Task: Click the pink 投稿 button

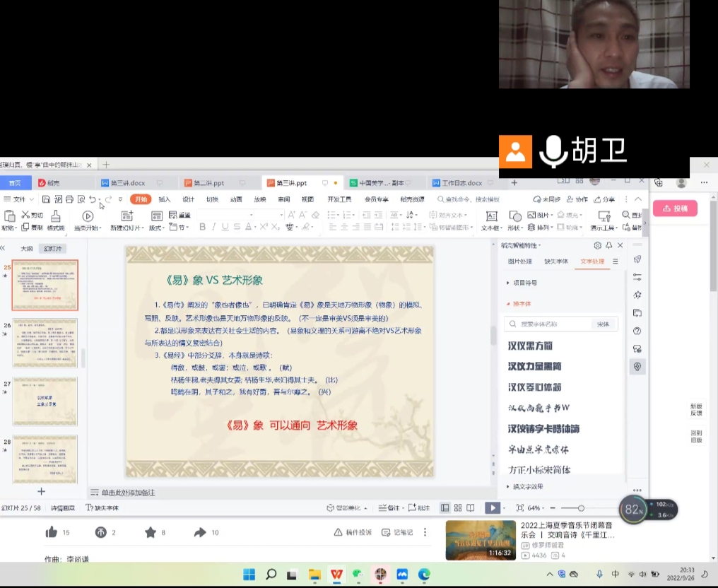Action: click(675, 208)
